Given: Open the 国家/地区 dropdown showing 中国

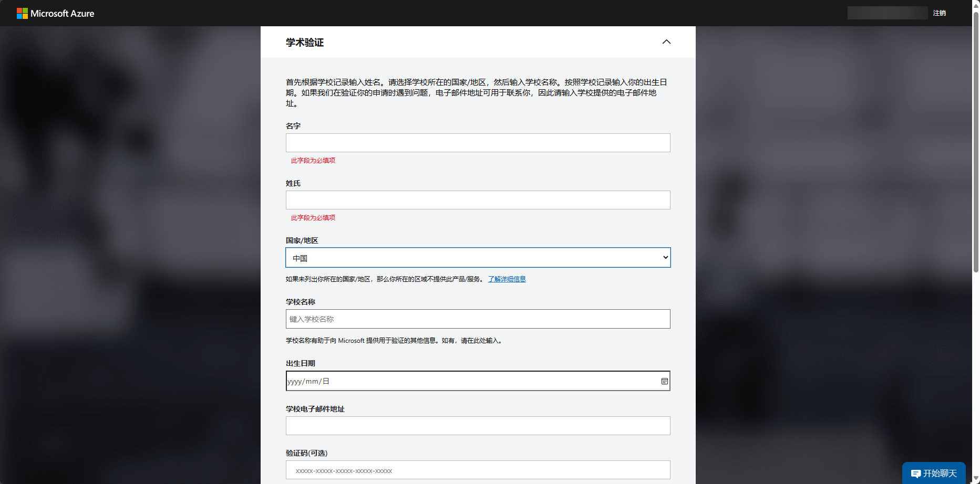Looking at the screenshot, I should pos(478,258).
